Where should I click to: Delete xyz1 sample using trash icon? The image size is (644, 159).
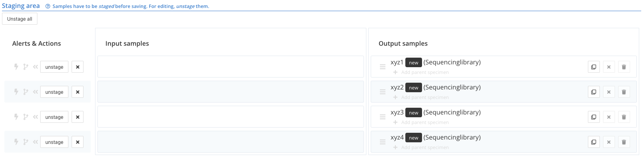624,67
